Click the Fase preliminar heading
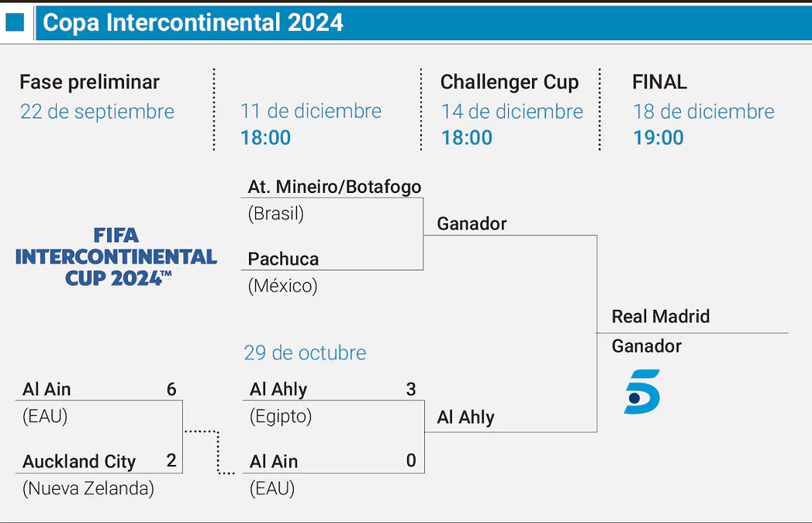Image resolution: width=812 pixels, height=523 pixels. pos(89,82)
